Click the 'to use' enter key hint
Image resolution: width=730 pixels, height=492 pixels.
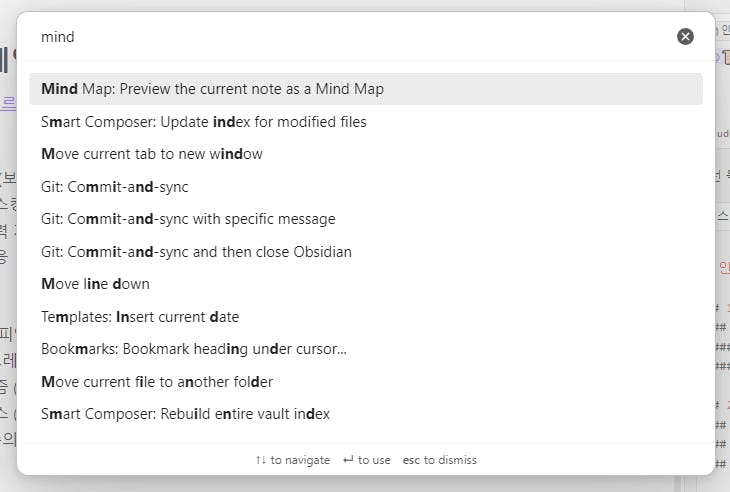coord(366,460)
